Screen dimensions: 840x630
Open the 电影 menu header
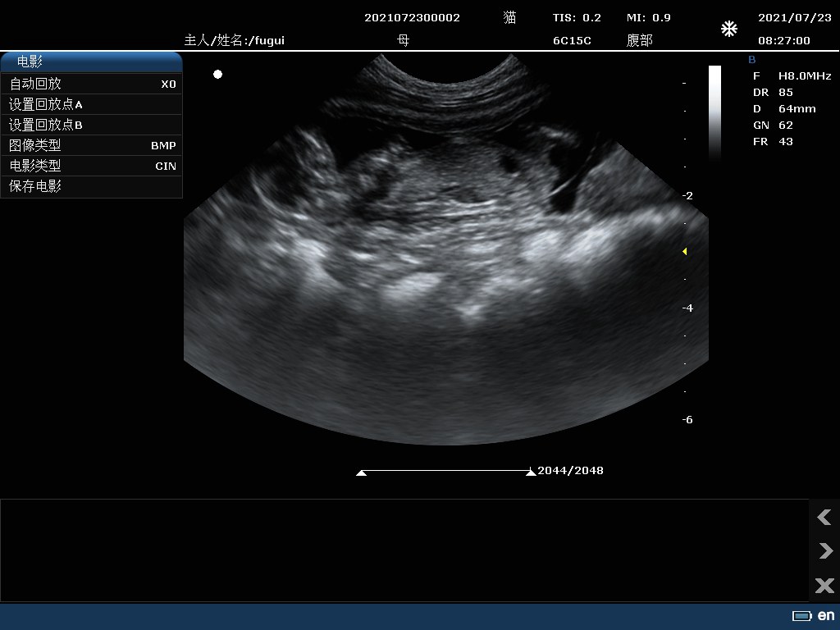(x=92, y=62)
